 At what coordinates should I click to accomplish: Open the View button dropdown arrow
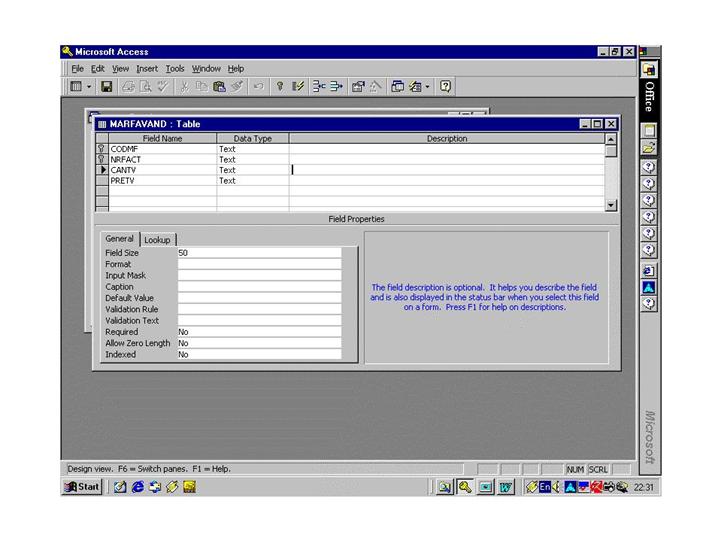point(89,86)
